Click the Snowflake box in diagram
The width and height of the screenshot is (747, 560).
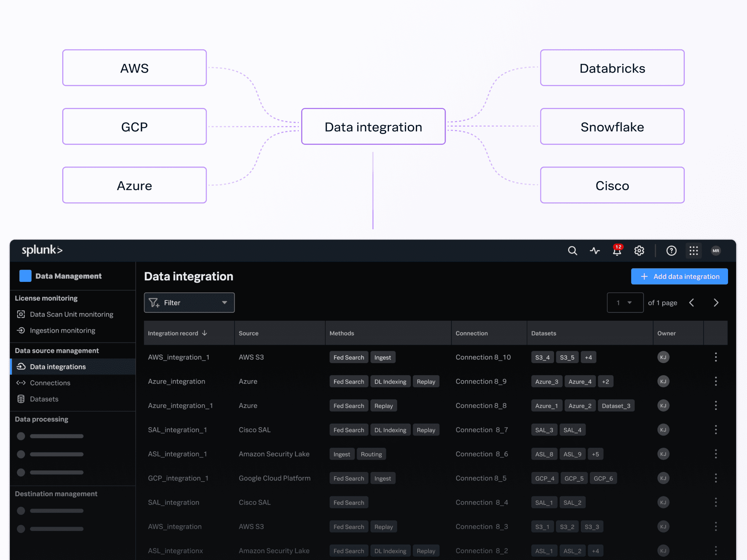tap(612, 127)
